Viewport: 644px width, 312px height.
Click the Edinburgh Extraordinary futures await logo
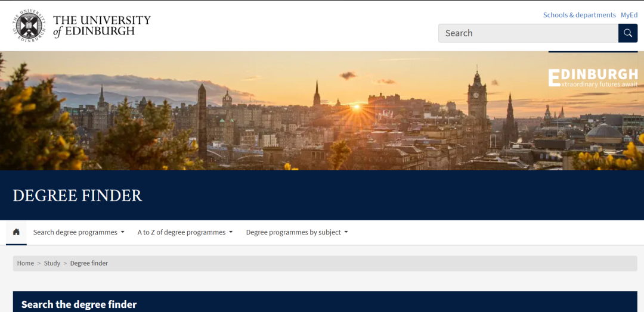coord(593,78)
